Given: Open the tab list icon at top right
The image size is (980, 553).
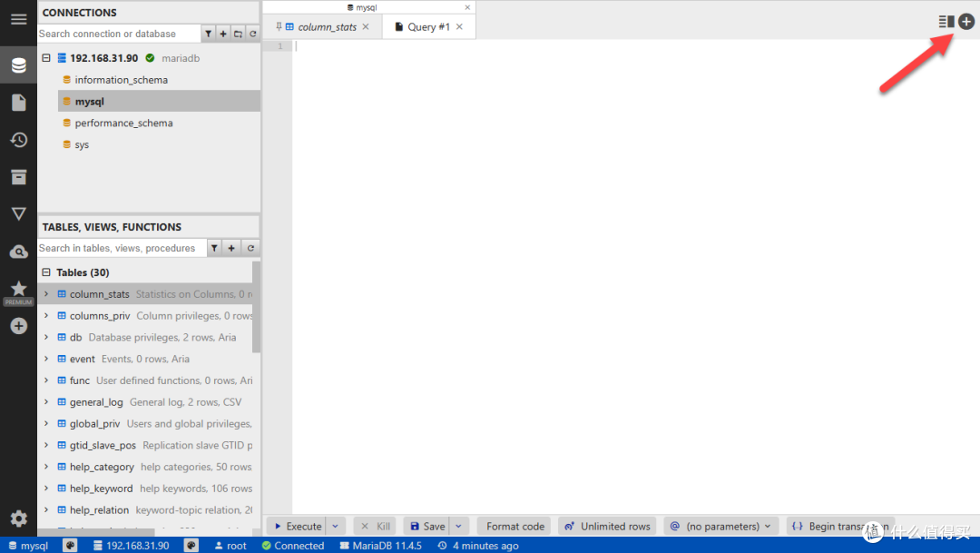Looking at the screenshot, I should (x=946, y=22).
